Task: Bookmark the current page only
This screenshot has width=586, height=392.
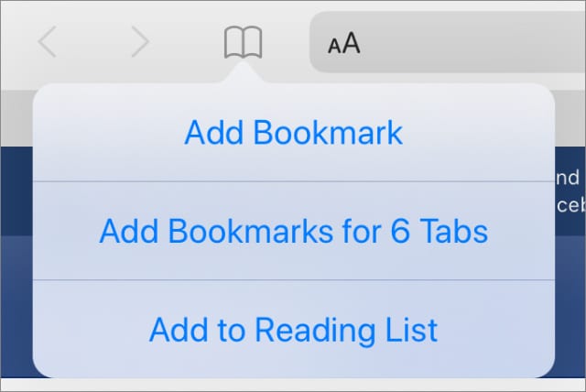Action: click(x=294, y=132)
